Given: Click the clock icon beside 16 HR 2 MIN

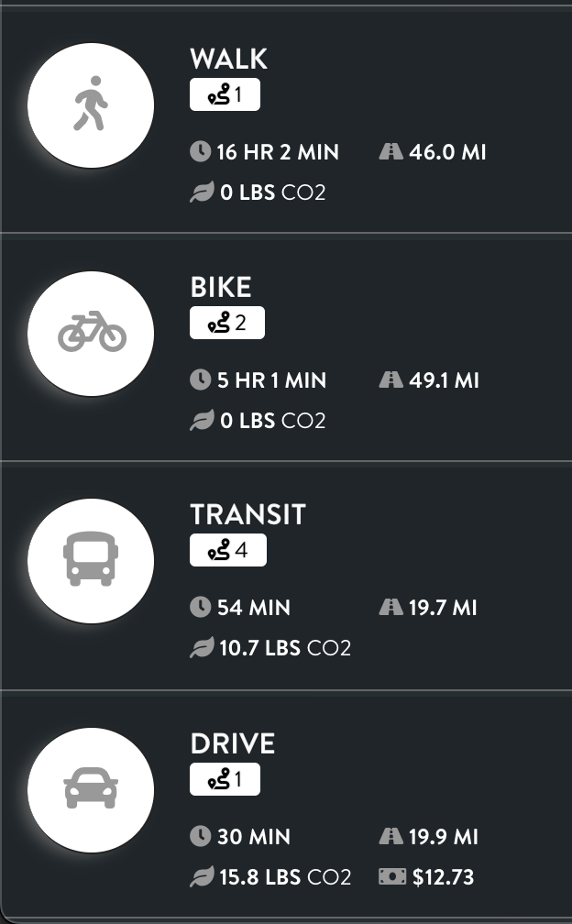Looking at the screenshot, I should point(200,151).
